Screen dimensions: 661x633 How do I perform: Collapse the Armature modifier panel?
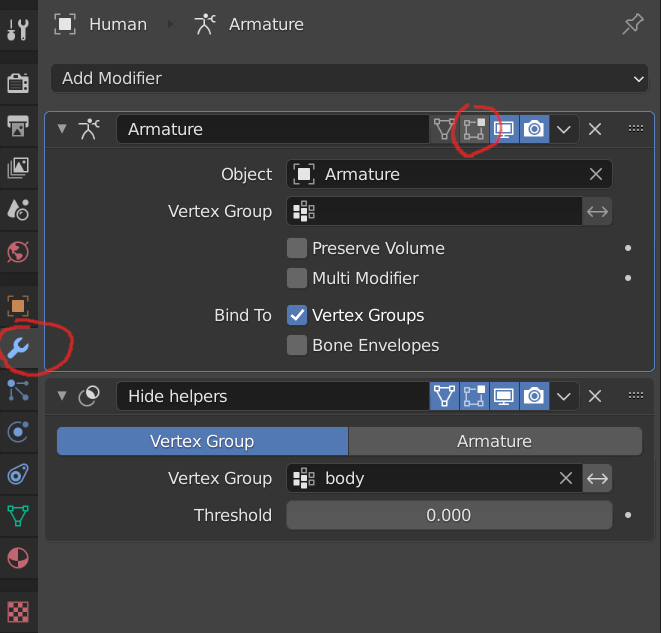pyautogui.click(x=62, y=129)
